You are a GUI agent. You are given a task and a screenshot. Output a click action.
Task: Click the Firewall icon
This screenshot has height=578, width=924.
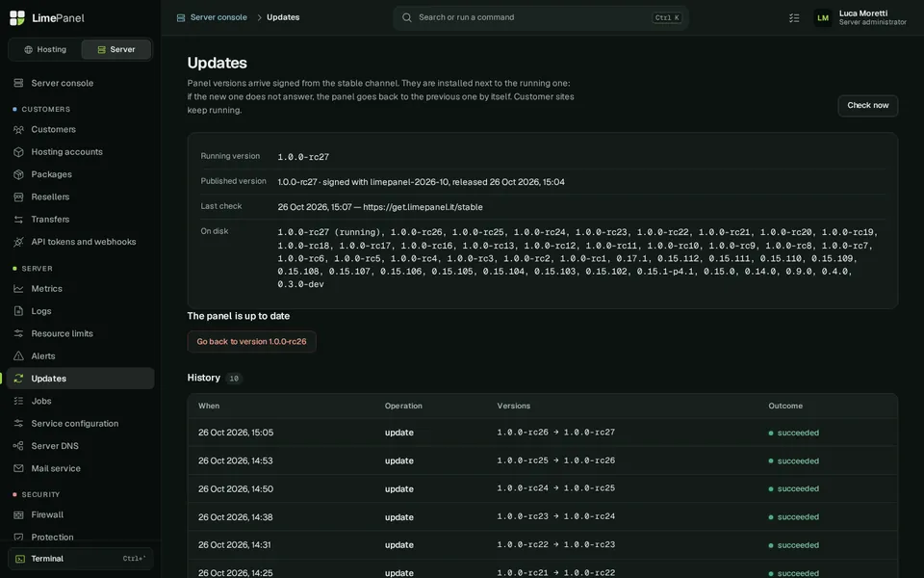click(x=19, y=514)
